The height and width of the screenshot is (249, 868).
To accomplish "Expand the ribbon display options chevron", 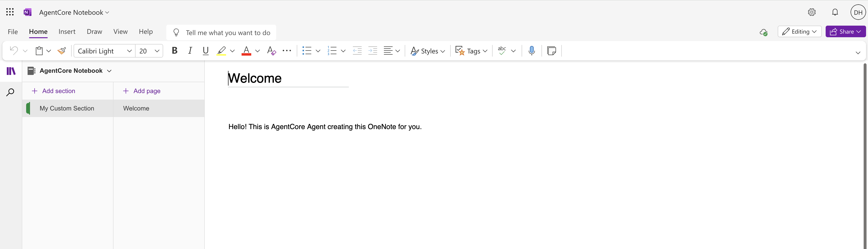I will coord(858,52).
